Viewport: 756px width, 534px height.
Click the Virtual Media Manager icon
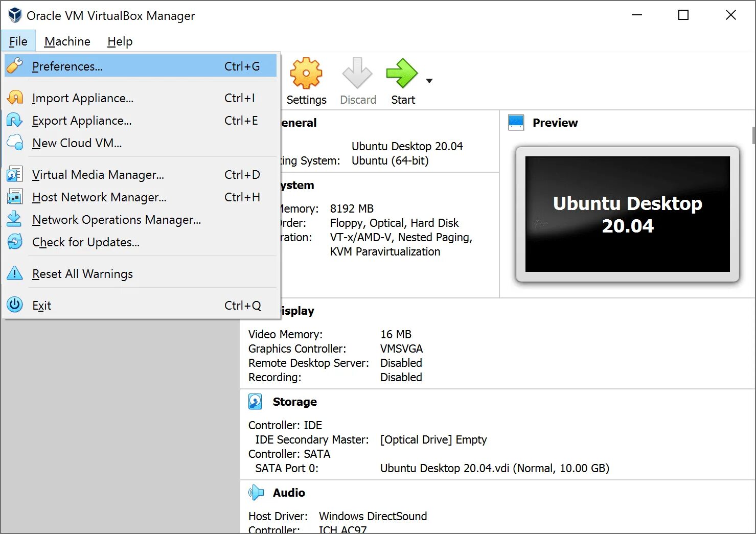coord(15,174)
